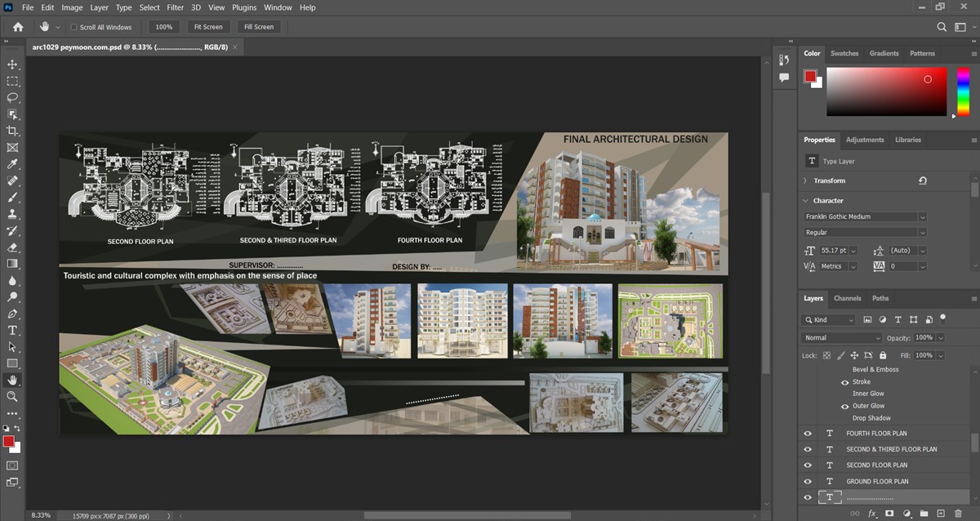Select the Eyedropper tool
This screenshot has width=980, height=521.
coord(12,164)
